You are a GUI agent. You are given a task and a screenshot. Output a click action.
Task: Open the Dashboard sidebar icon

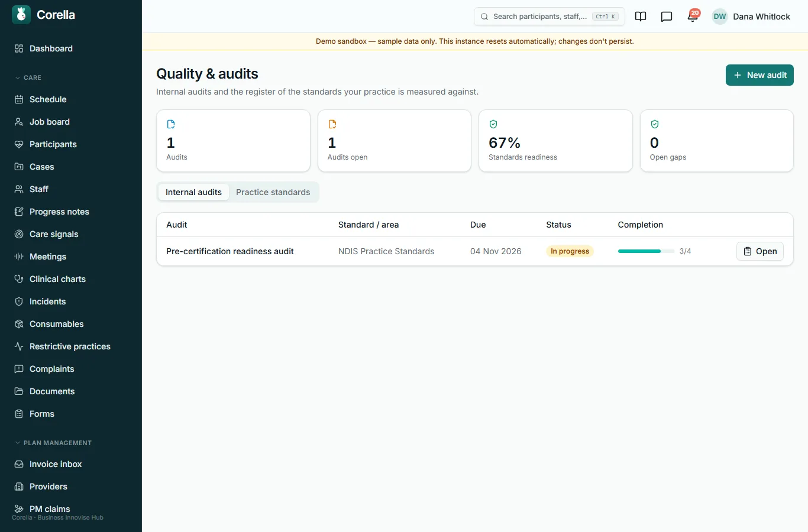pyautogui.click(x=19, y=48)
